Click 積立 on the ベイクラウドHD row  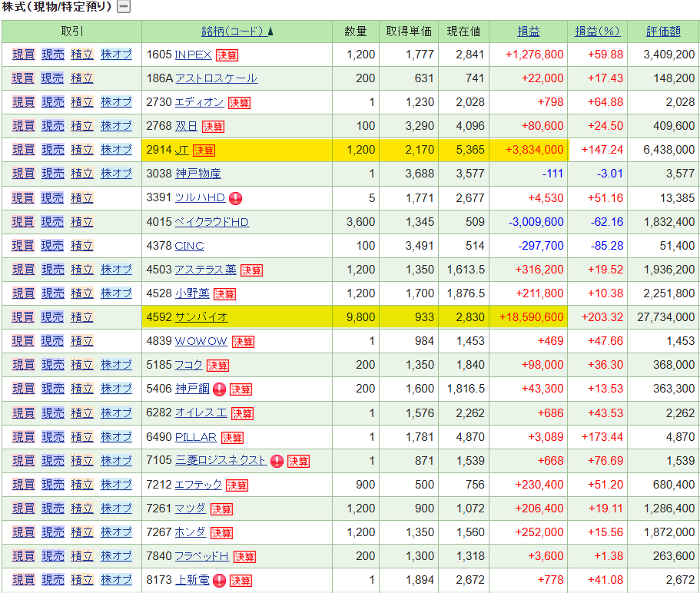[81, 222]
